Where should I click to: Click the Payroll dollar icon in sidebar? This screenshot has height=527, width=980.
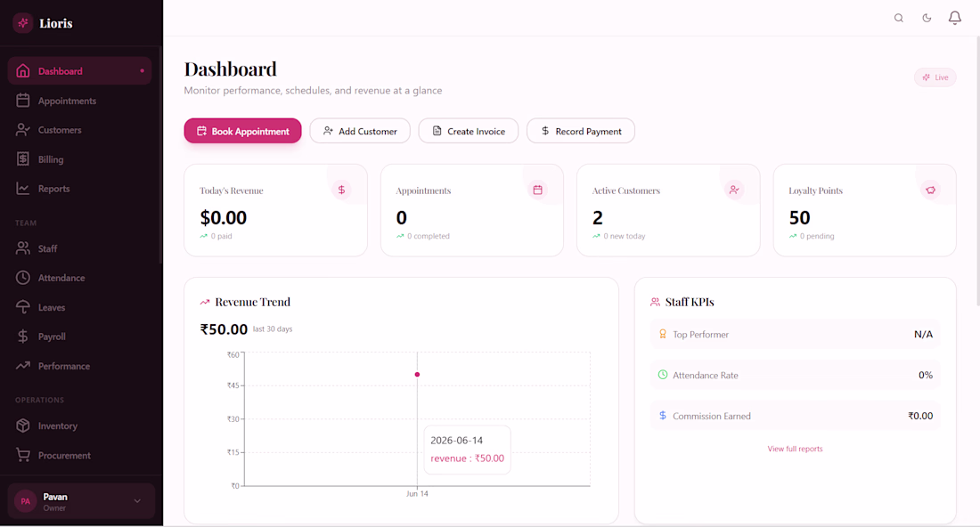point(23,336)
